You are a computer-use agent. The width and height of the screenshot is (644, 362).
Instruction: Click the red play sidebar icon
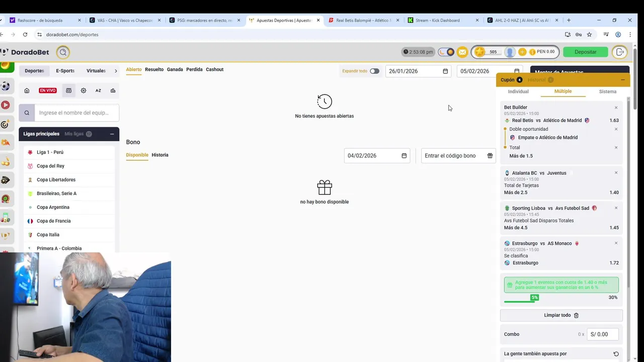click(6, 105)
